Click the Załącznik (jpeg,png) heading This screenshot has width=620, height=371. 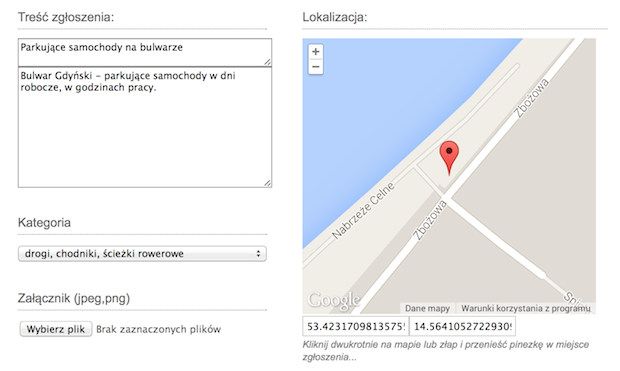pyautogui.click(x=74, y=298)
